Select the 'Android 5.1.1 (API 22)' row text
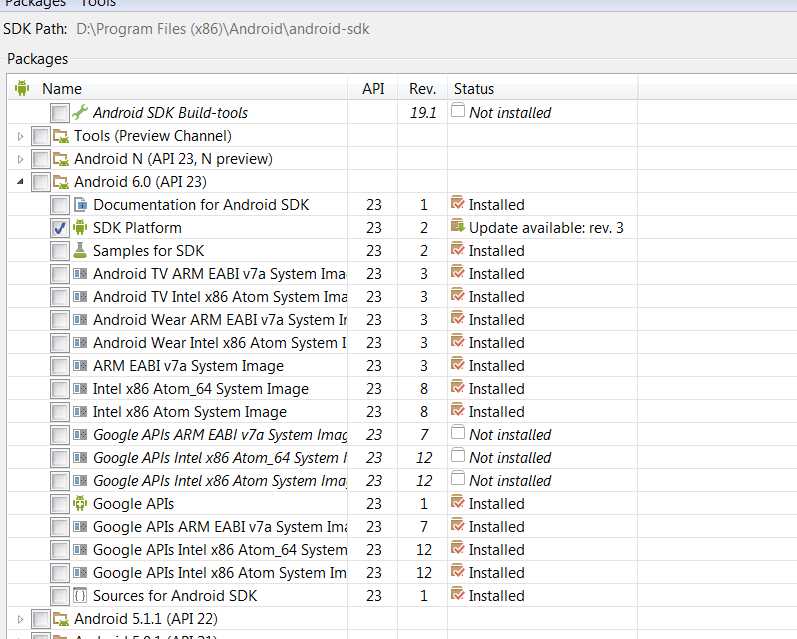 pos(146,619)
